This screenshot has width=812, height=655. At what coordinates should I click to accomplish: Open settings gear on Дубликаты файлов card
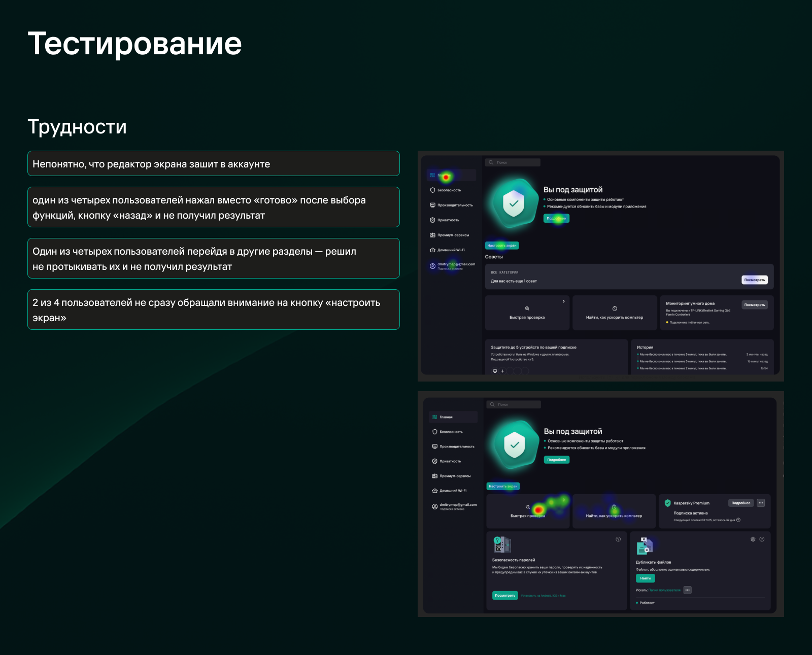(x=752, y=539)
